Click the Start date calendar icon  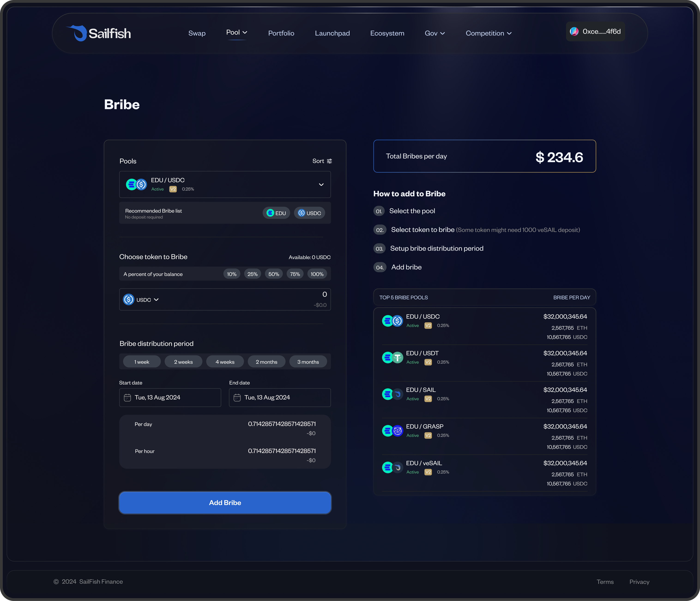click(127, 397)
